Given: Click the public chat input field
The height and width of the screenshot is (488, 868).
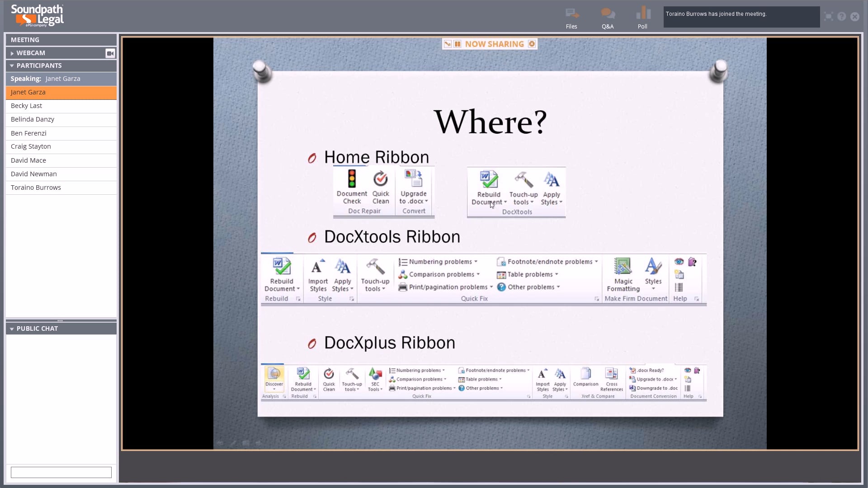Looking at the screenshot, I should (61, 472).
